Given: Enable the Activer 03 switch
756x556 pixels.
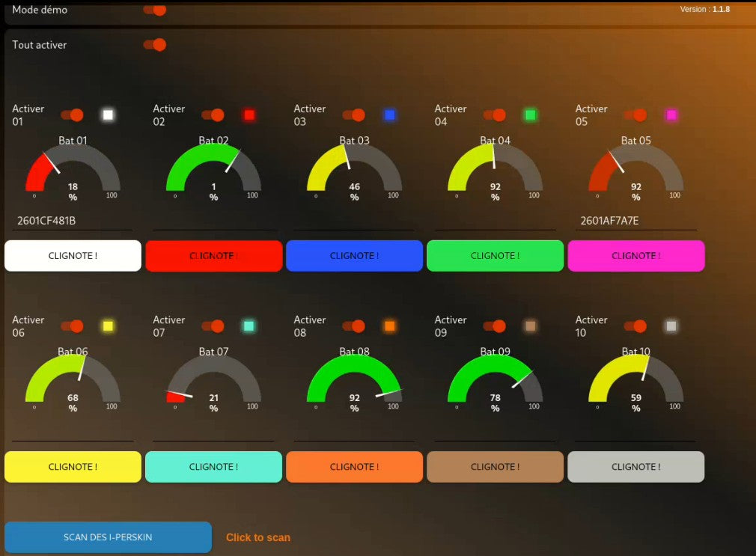Looking at the screenshot, I should (x=354, y=114).
